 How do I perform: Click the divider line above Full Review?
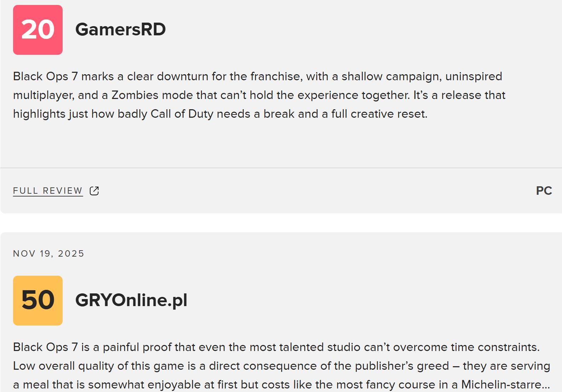[x=281, y=168]
